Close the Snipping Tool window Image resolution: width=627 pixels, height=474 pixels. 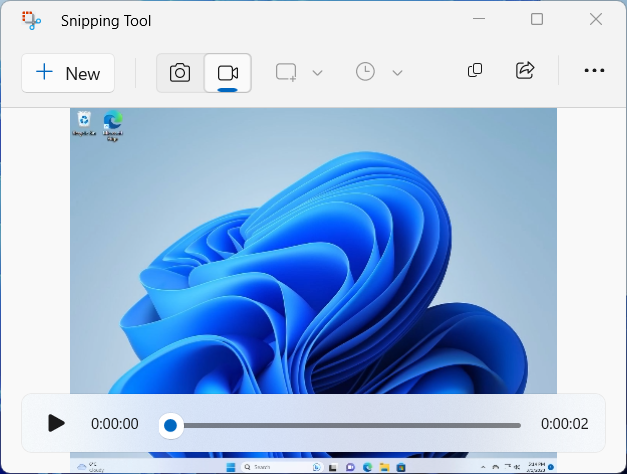click(x=596, y=19)
